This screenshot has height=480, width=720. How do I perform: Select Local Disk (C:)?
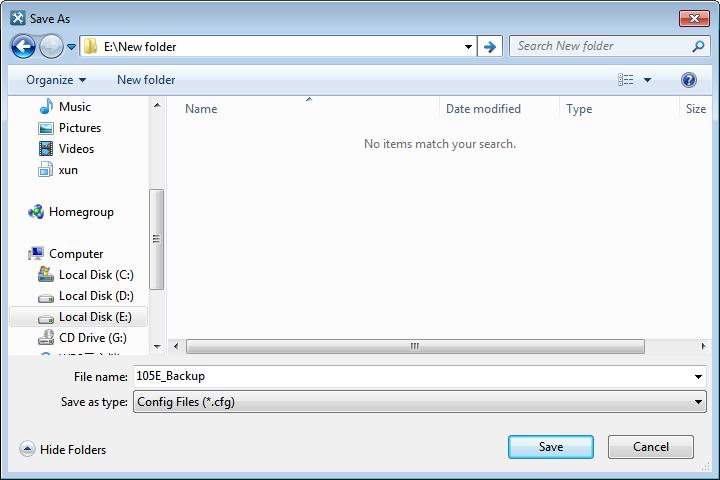[x=96, y=275]
